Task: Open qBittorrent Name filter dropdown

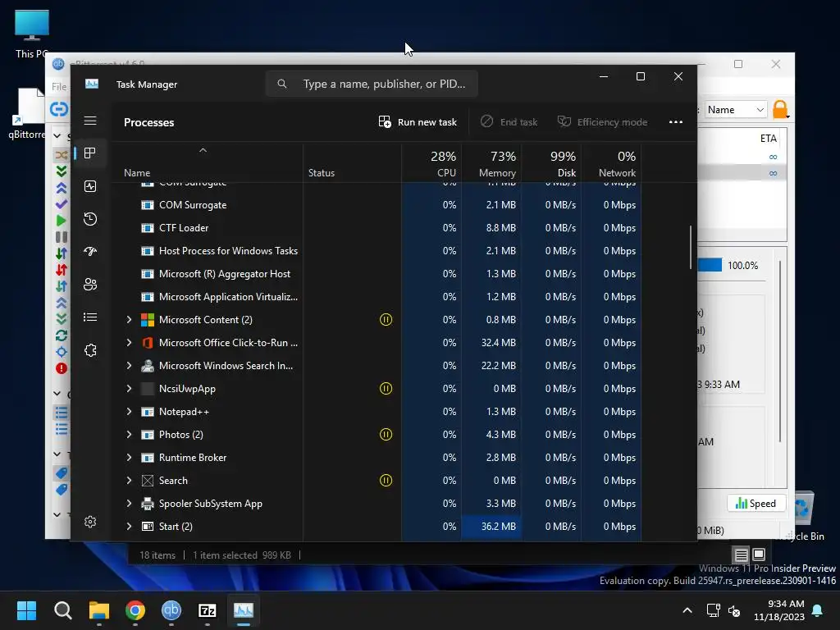Action: [x=736, y=109]
